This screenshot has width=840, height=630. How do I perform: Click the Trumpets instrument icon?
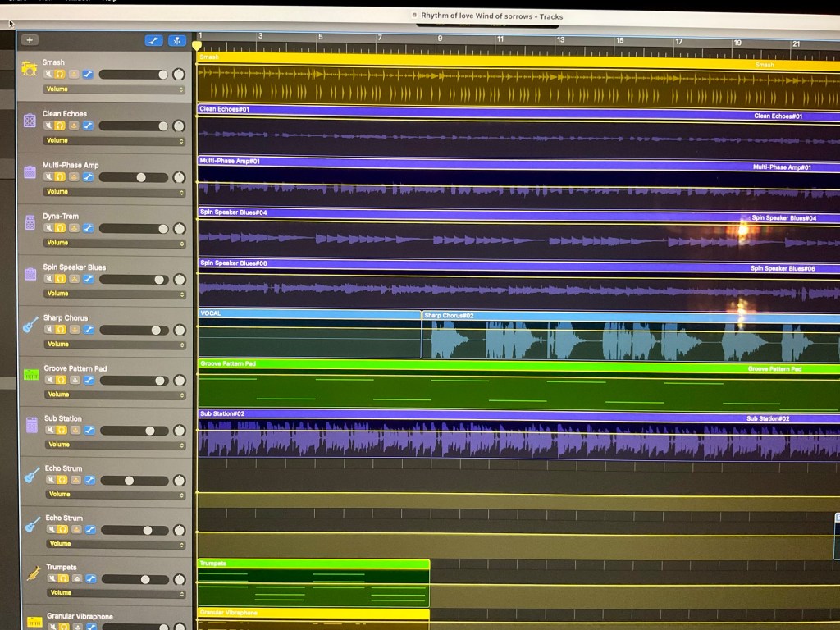point(33,573)
